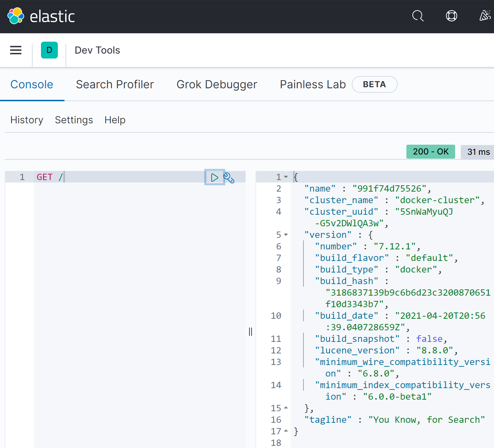The height and width of the screenshot is (448, 494).
Task: Click the green D space avatar
Action: coord(49,50)
